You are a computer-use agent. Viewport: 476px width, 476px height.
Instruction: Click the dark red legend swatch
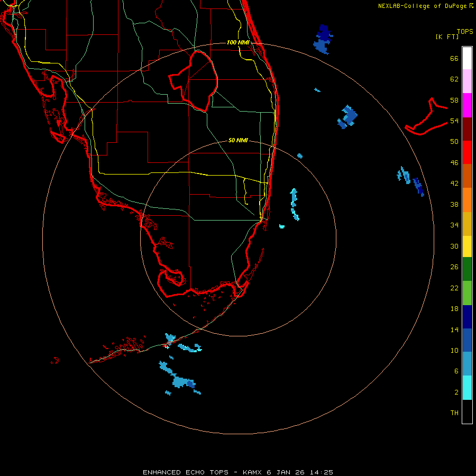(x=467, y=129)
